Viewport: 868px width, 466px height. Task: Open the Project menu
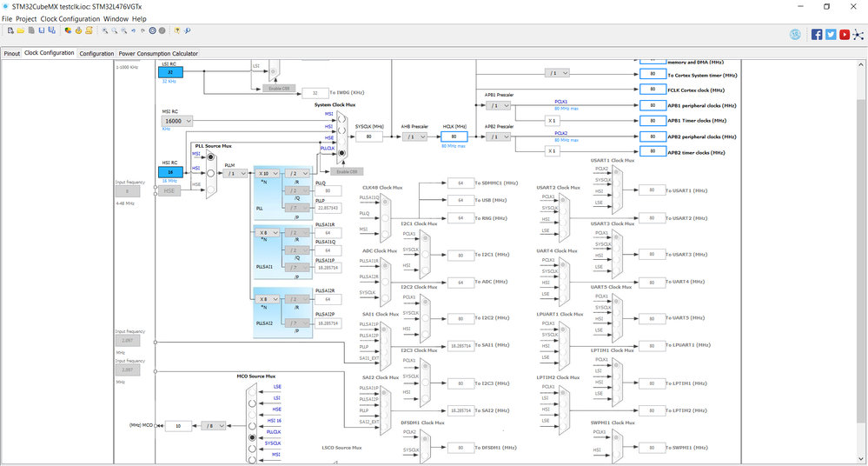pos(26,19)
